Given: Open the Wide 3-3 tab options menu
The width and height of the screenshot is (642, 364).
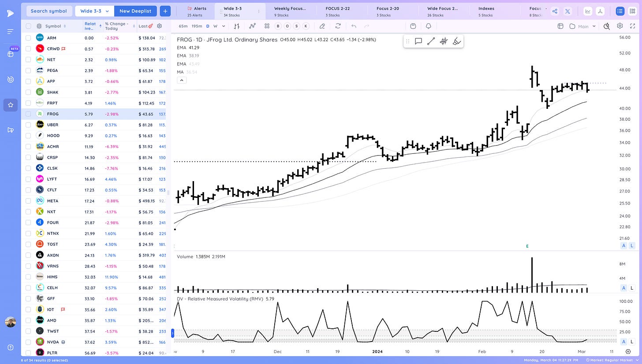Looking at the screenshot, I should [x=259, y=11].
